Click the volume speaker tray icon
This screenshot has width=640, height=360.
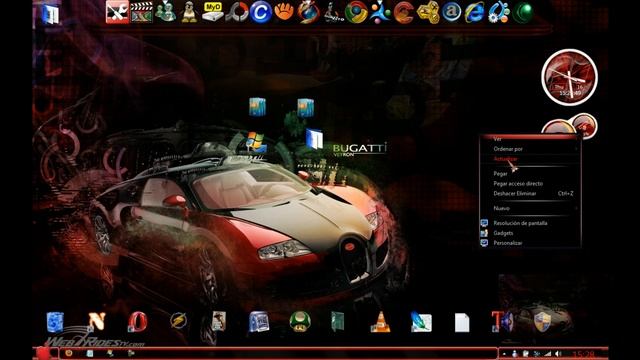(558, 354)
